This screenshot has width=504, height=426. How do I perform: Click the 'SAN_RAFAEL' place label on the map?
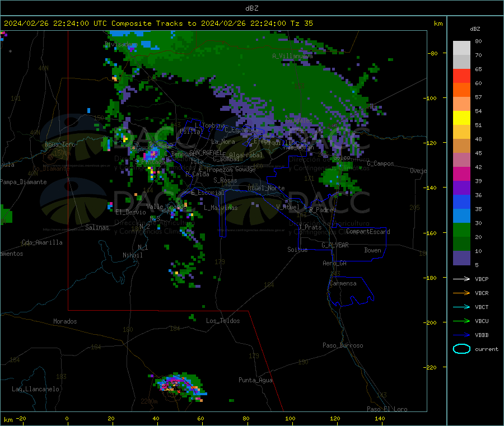206,152
